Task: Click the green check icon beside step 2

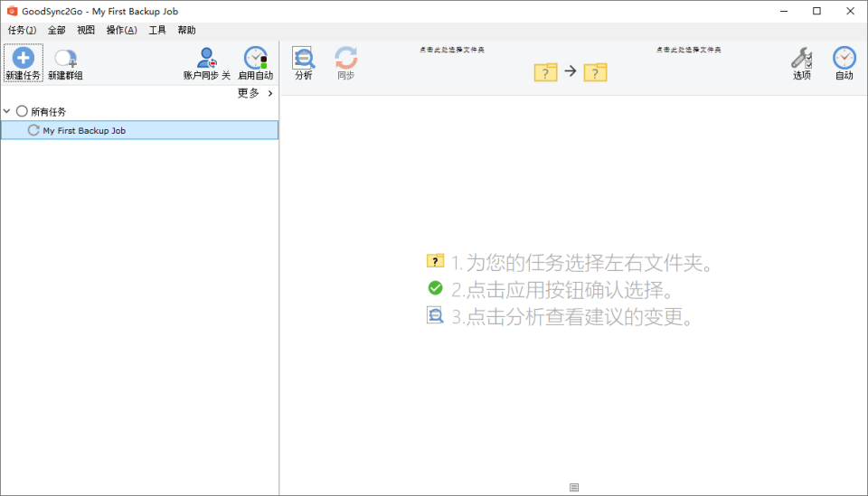Action: [x=435, y=287]
